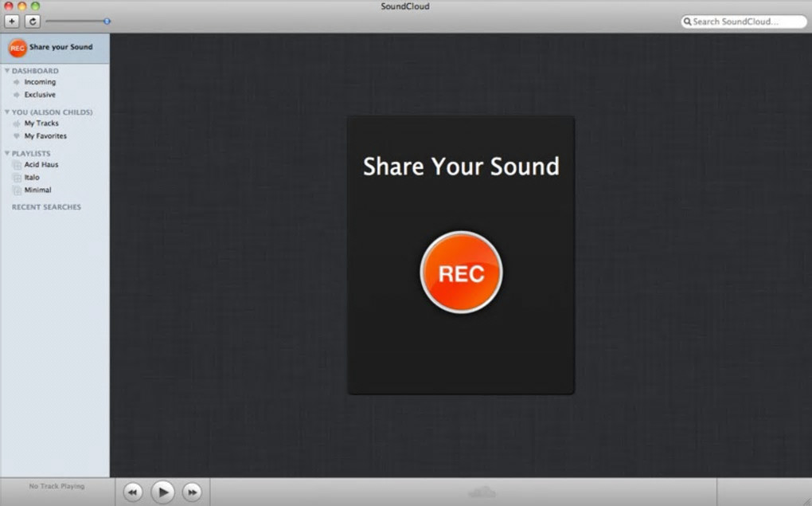Click the Search SoundCloud input field
This screenshot has height=506, width=812.
[744, 22]
